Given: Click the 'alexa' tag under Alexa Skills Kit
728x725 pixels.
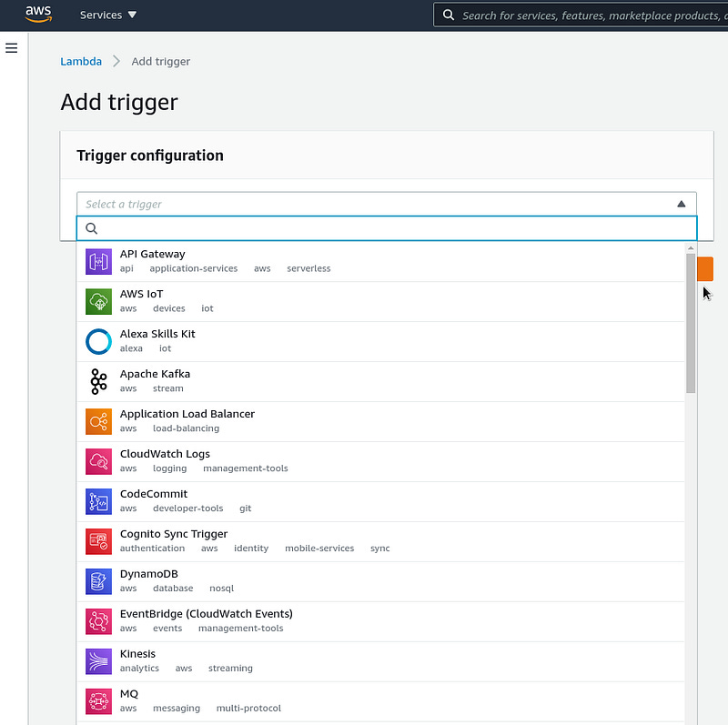Looking at the screenshot, I should (131, 348).
